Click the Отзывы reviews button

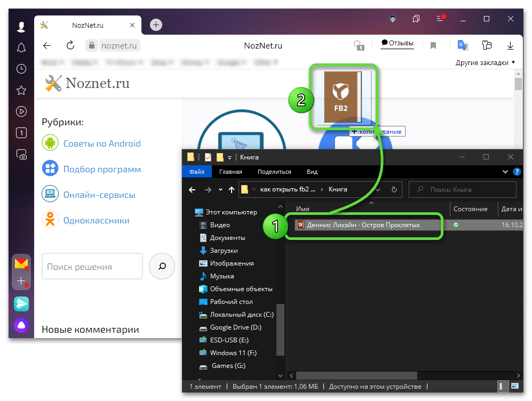398,43
